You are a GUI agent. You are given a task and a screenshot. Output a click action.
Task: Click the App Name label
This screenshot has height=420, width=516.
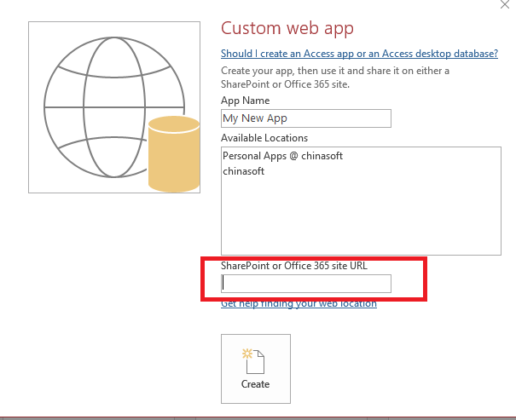tap(245, 101)
